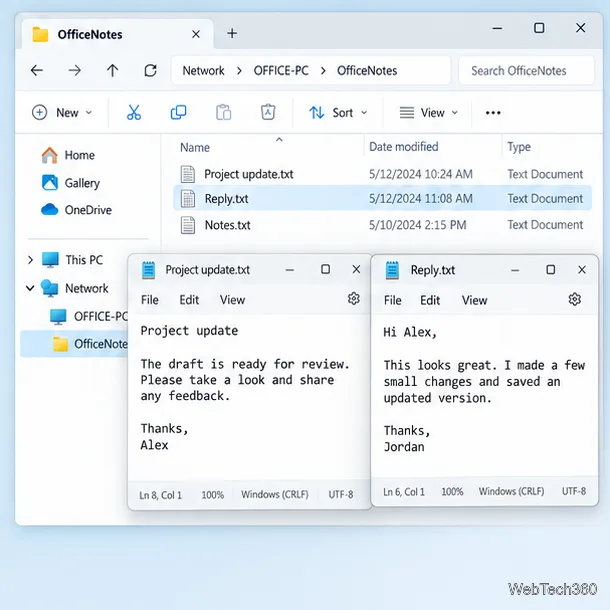The height and width of the screenshot is (610, 610).
Task: Click the chevron after OFFICE-PC in address bar
Action: click(x=323, y=71)
